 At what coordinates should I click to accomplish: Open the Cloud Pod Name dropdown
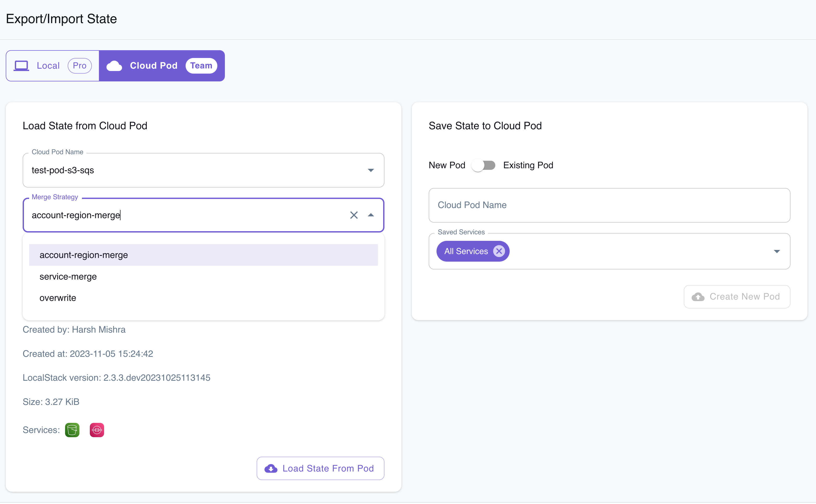[371, 170]
